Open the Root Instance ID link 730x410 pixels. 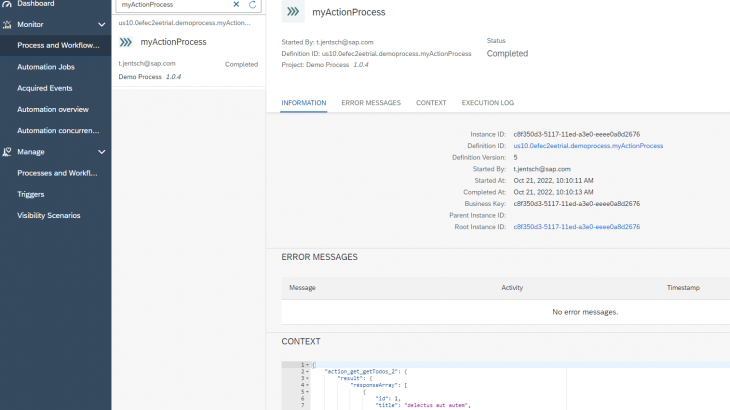point(576,227)
